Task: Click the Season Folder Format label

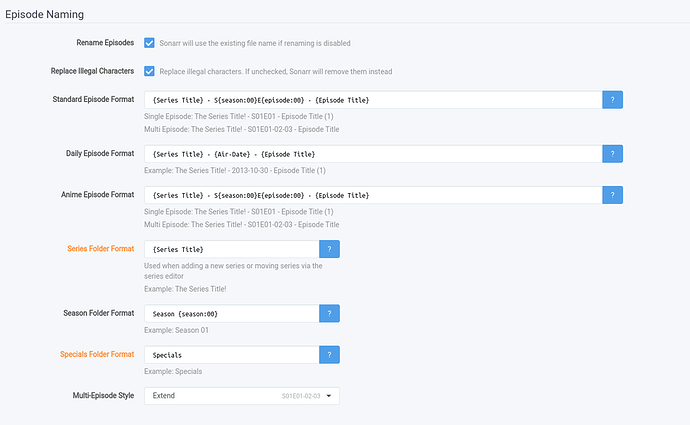Action: point(99,313)
